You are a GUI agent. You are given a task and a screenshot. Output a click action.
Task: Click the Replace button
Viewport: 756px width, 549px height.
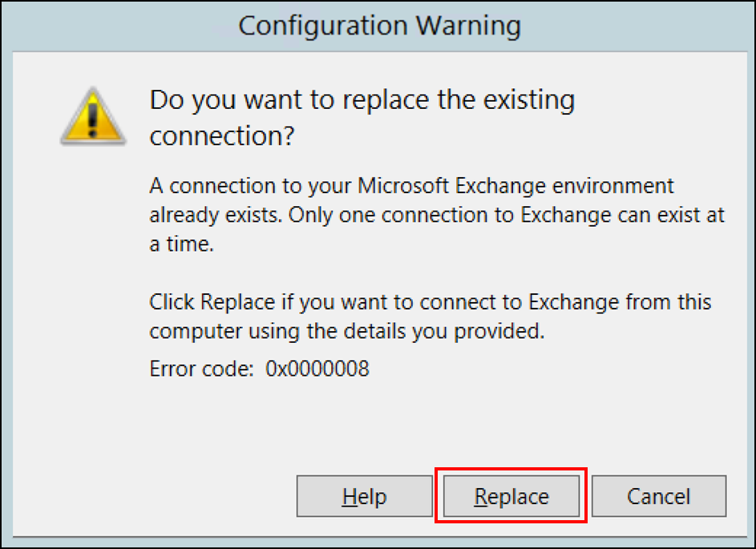tap(511, 496)
